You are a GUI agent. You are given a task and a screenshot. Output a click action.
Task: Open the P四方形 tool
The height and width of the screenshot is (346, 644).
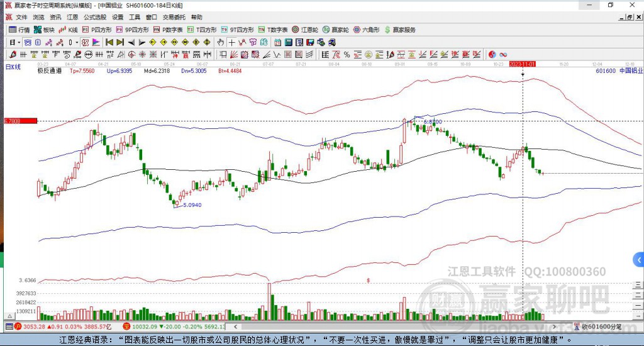pos(97,30)
